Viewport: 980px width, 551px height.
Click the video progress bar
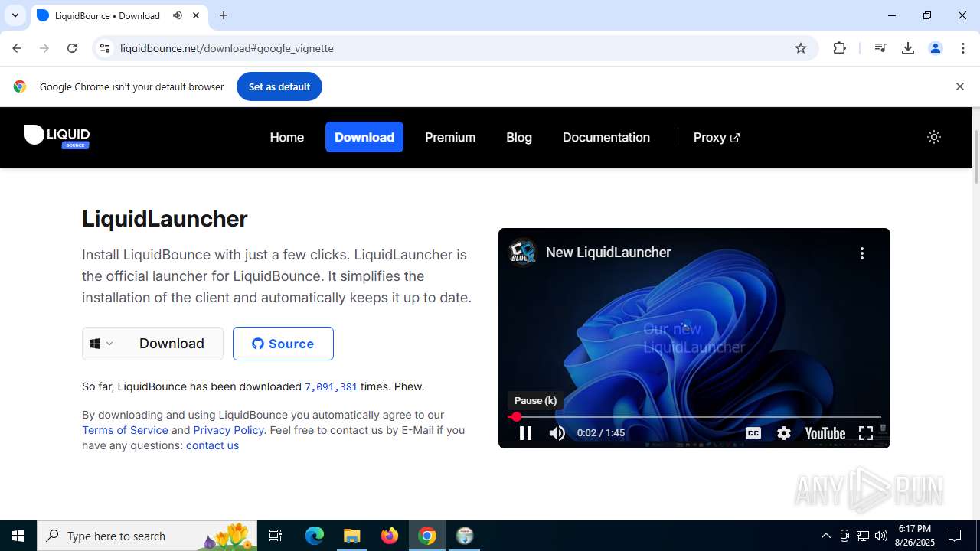[x=694, y=417]
